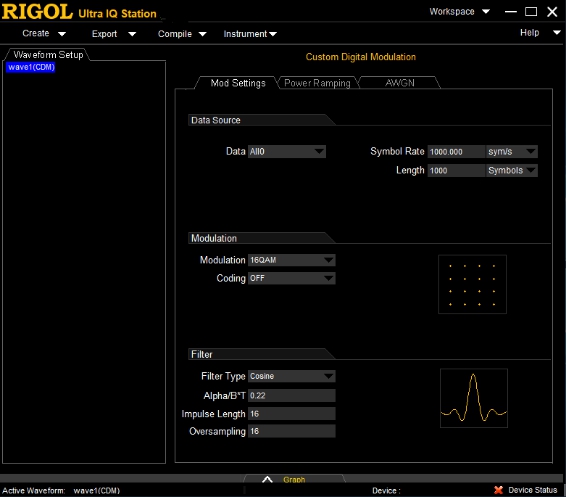The height and width of the screenshot is (497, 567).
Task: Expand the Data source All0 dropdown
Action: pyautogui.click(x=287, y=152)
